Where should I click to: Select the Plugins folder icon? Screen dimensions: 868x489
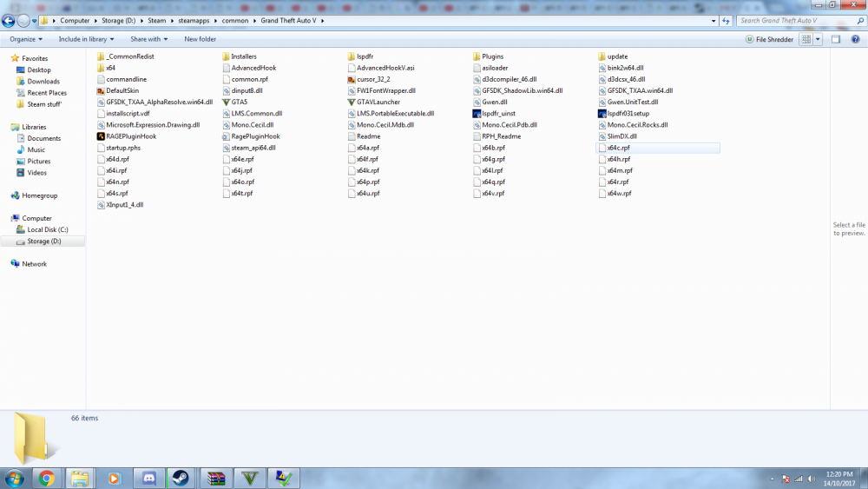tap(477, 56)
